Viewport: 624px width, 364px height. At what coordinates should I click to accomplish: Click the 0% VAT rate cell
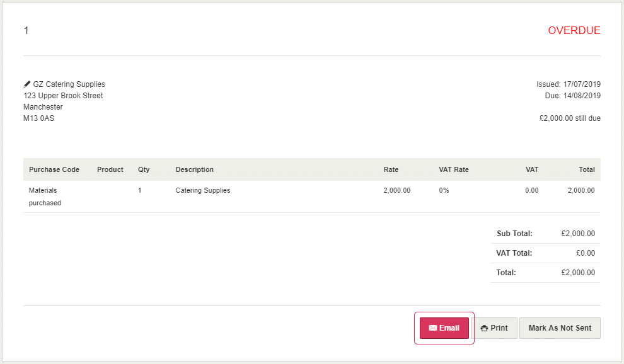[444, 190]
